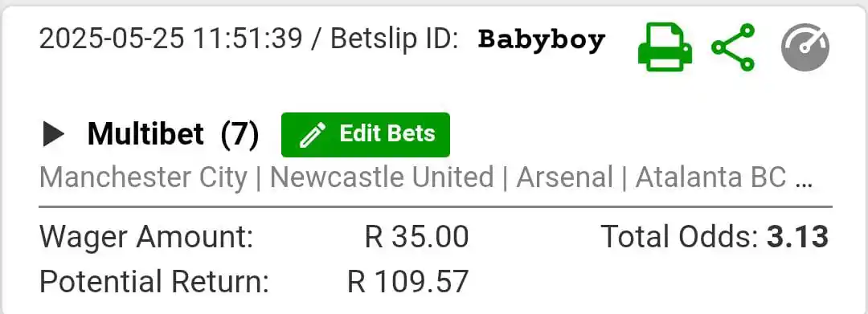868x314 pixels.
Task: Click the (7) selections count
Action: (240, 134)
